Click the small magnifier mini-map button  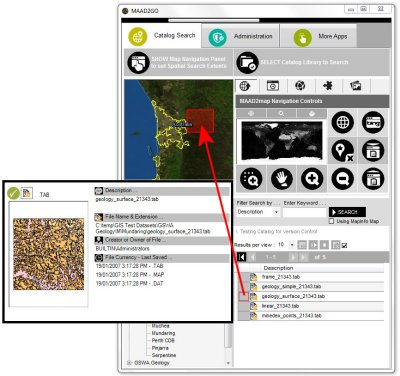[281, 114]
